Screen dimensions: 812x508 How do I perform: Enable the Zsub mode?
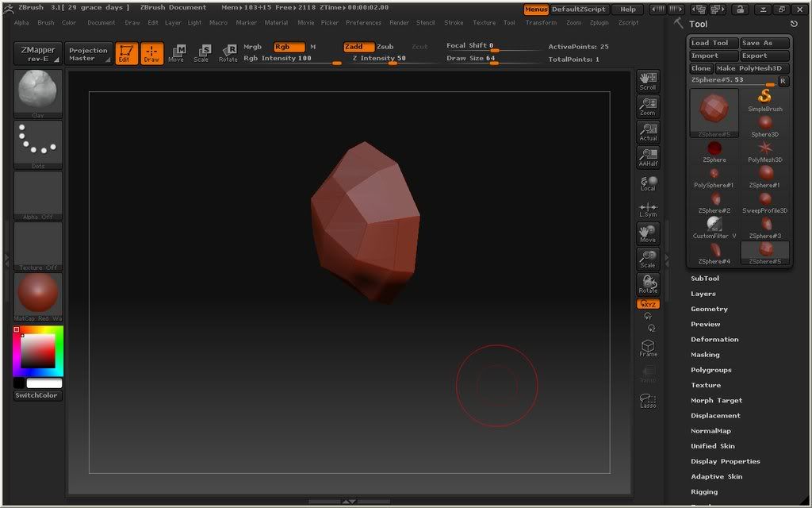tap(385, 47)
